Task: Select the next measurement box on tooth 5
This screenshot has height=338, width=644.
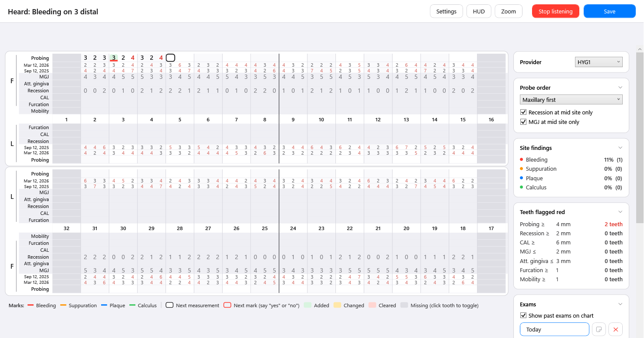Action: [171, 58]
